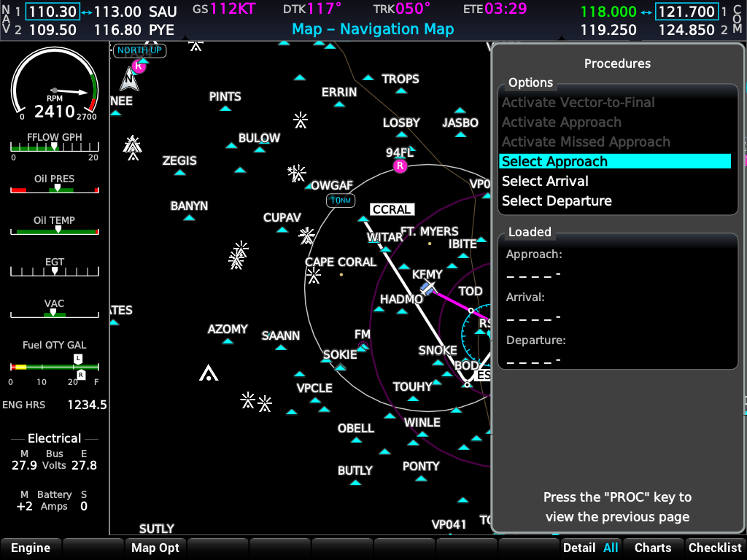Select the JASBO waypoint label
The image size is (747, 560).
(x=460, y=122)
